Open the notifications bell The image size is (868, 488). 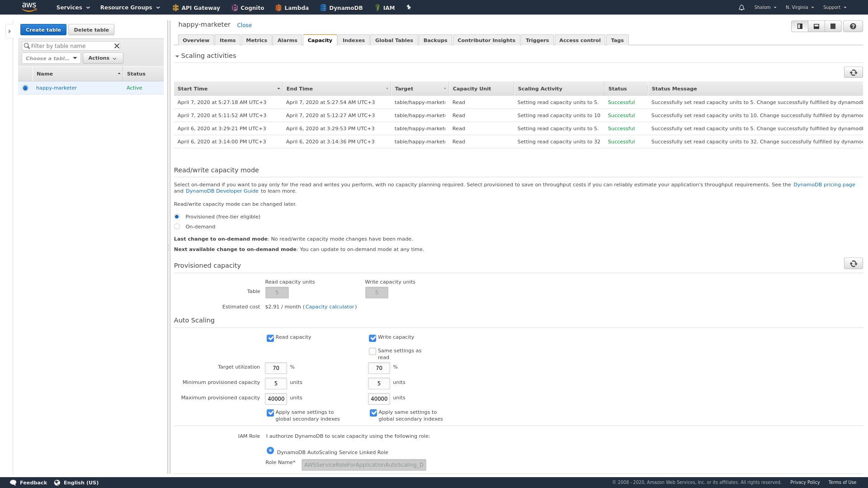[x=741, y=7]
